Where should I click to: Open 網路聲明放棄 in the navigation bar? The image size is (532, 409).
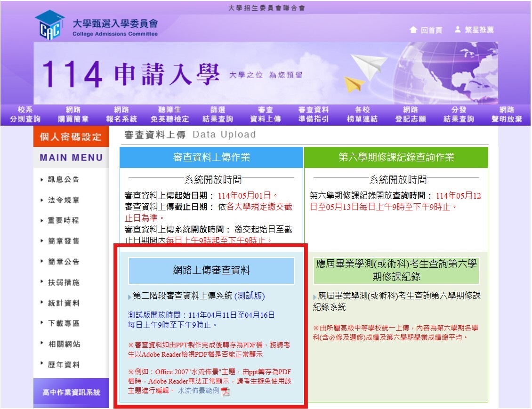point(507,114)
